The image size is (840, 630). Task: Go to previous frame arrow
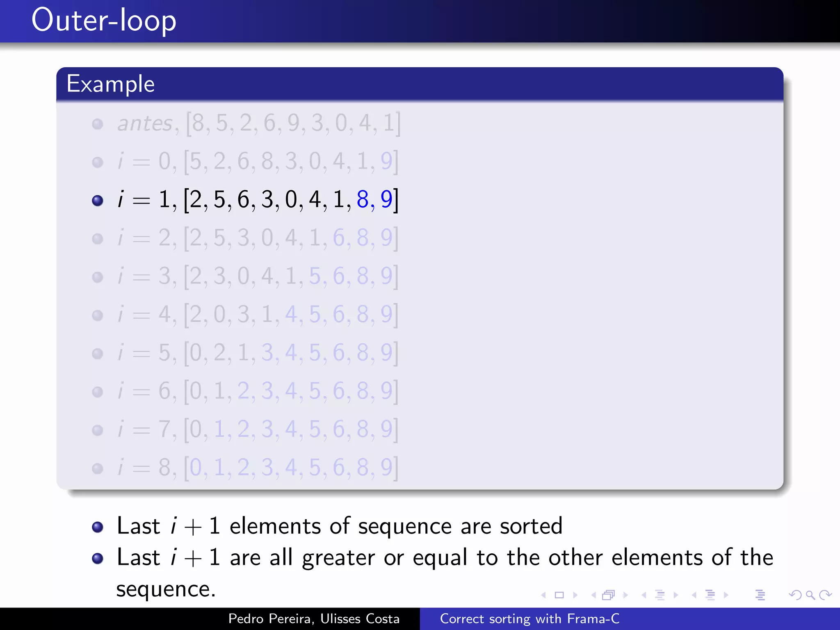[593, 595]
